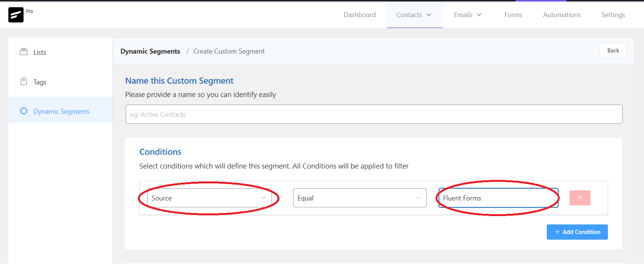Select Tags in the sidebar
This screenshot has width=644, height=264.
[x=40, y=82]
